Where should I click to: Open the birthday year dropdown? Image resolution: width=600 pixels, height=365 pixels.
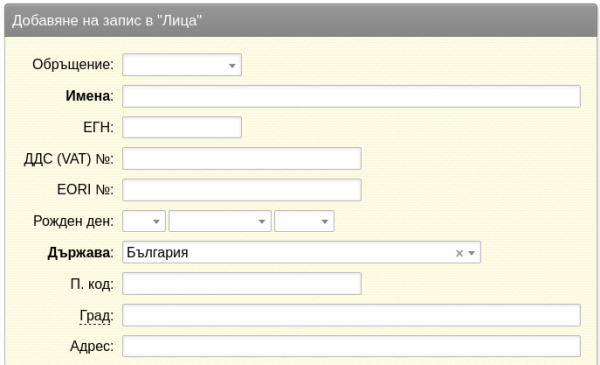(x=304, y=221)
